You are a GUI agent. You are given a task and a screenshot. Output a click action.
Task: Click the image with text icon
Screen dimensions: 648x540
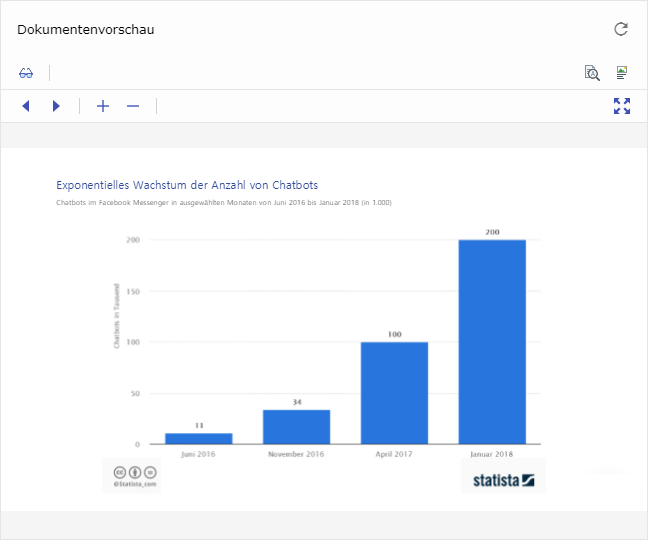click(622, 73)
